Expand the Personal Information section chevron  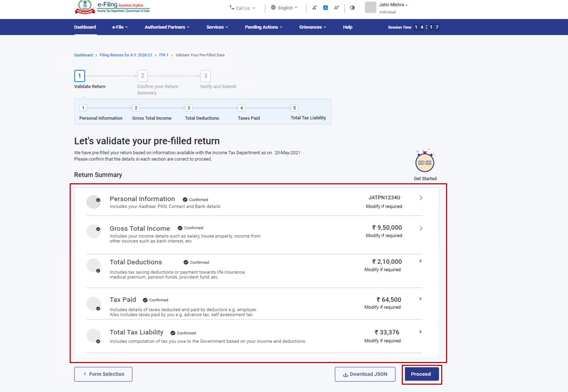pyautogui.click(x=421, y=198)
